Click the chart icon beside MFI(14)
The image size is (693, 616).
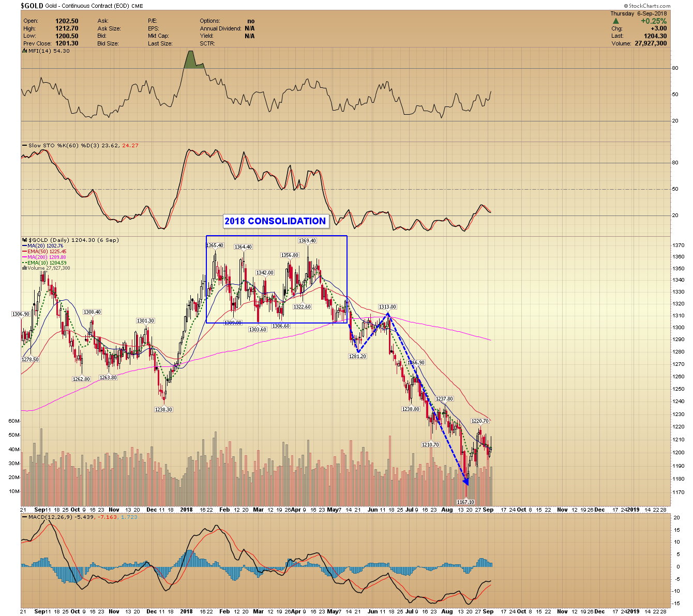tap(25, 51)
